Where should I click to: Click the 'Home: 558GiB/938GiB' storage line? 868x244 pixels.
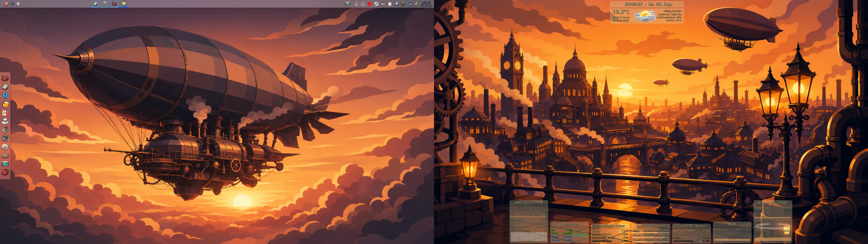click(651, 235)
